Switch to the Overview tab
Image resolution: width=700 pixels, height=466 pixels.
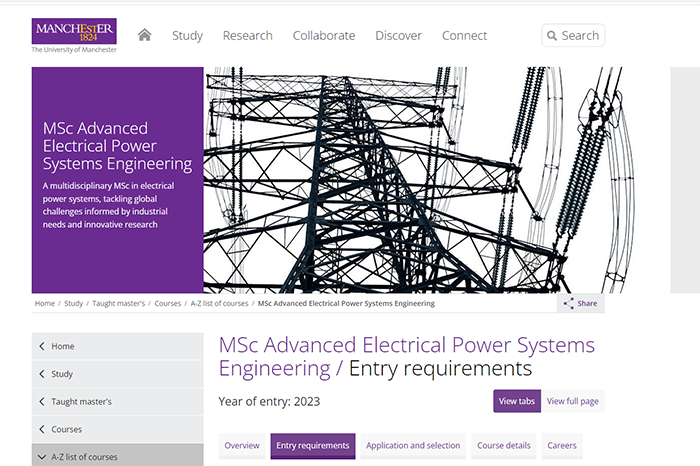pyautogui.click(x=242, y=446)
